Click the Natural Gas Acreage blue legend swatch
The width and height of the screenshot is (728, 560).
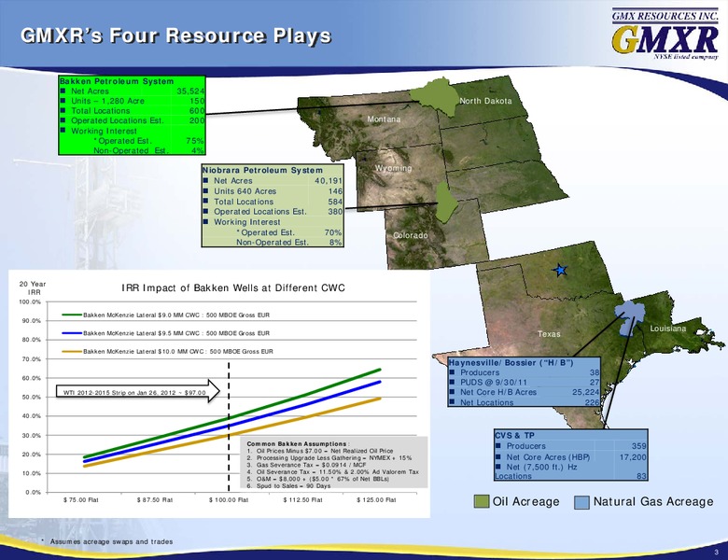(x=581, y=502)
